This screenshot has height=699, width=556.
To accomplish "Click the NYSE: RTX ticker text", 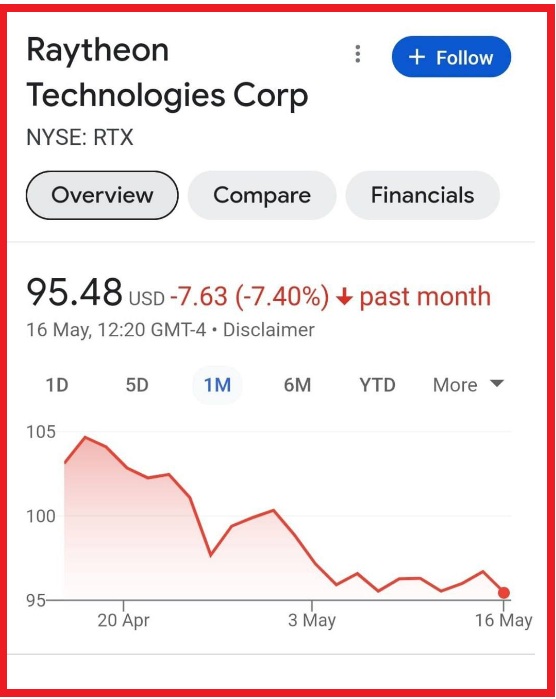I will click(x=80, y=137).
